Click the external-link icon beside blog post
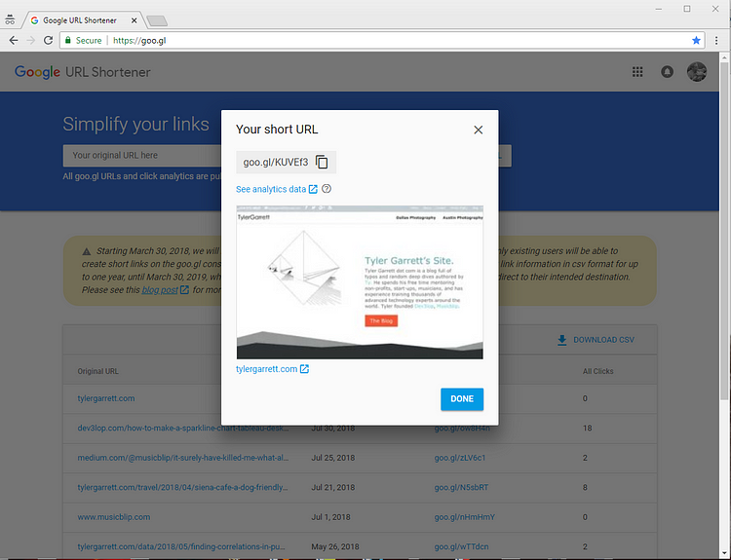Image resolution: width=731 pixels, height=560 pixels. pos(184,290)
